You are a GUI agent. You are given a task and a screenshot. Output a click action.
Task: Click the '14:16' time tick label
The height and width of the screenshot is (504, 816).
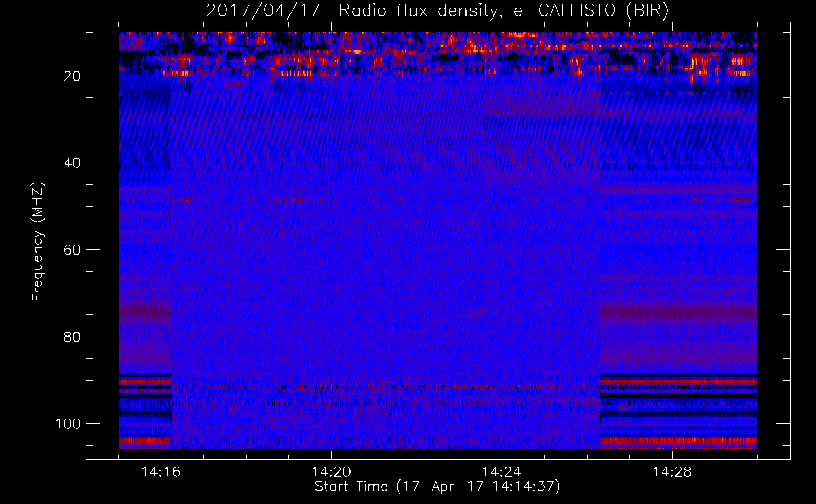point(161,472)
